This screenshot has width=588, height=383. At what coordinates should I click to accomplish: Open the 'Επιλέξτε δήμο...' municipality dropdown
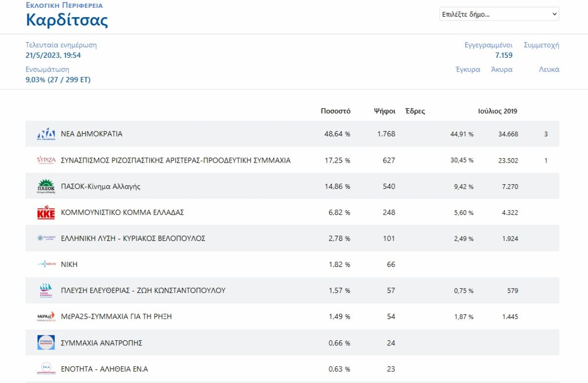(x=499, y=14)
